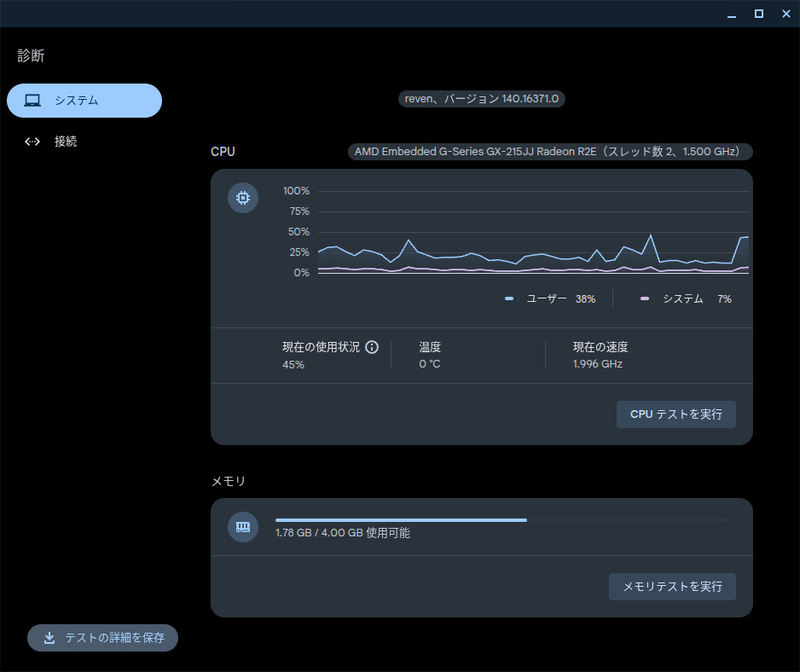Minimize the 診断 window
Viewport: 800px width, 672px height.
[731, 14]
